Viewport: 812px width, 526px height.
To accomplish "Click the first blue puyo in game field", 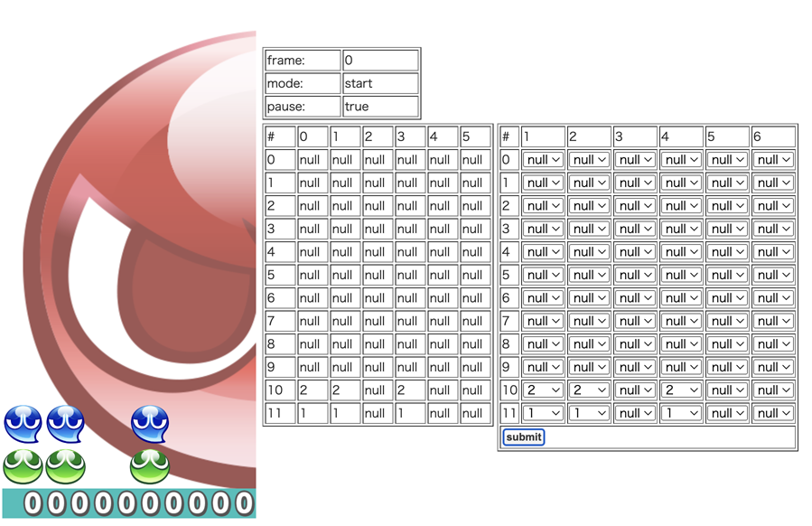I will point(23,423).
